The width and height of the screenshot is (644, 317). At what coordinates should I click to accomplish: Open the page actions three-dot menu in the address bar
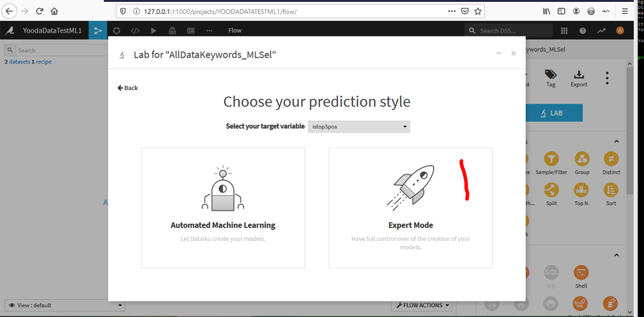(x=452, y=11)
